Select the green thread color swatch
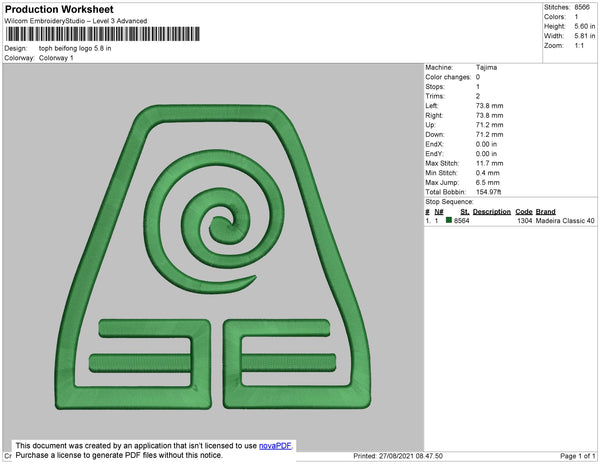 [449, 220]
